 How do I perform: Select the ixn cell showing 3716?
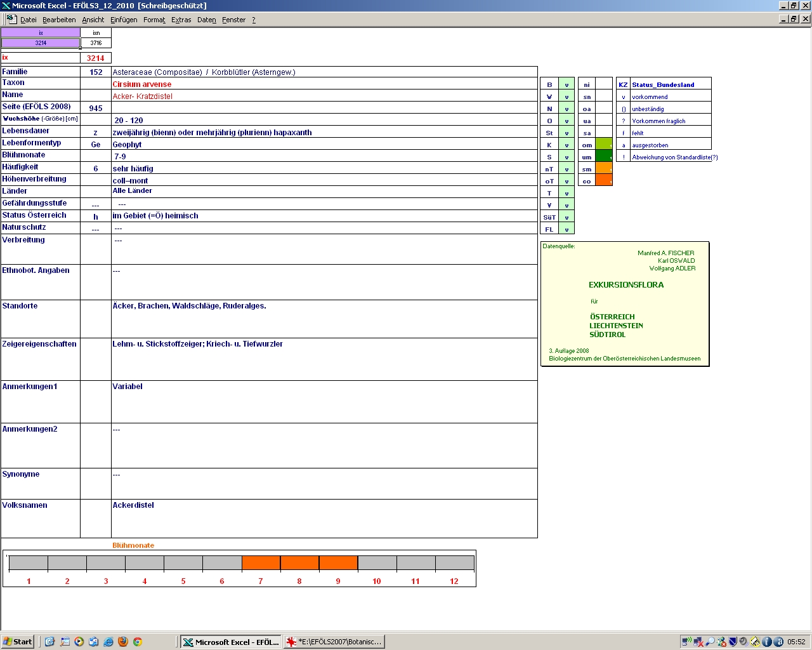tap(96, 43)
